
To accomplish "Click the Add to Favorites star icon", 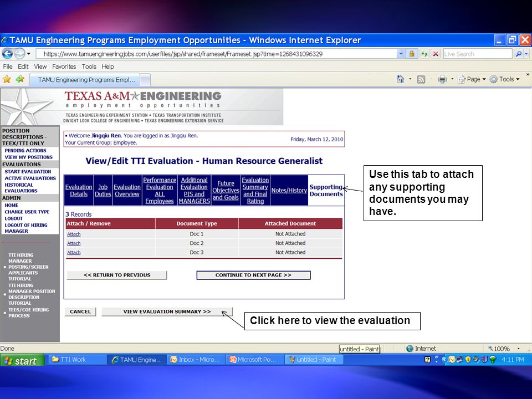I will [x=20, y=79].
